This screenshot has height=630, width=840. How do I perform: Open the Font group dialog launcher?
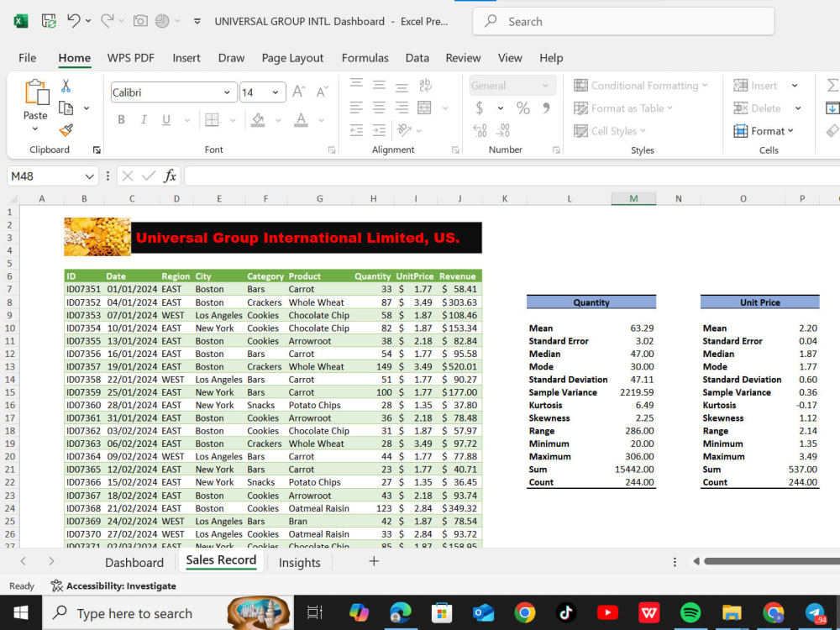click(x=332, y=150)
